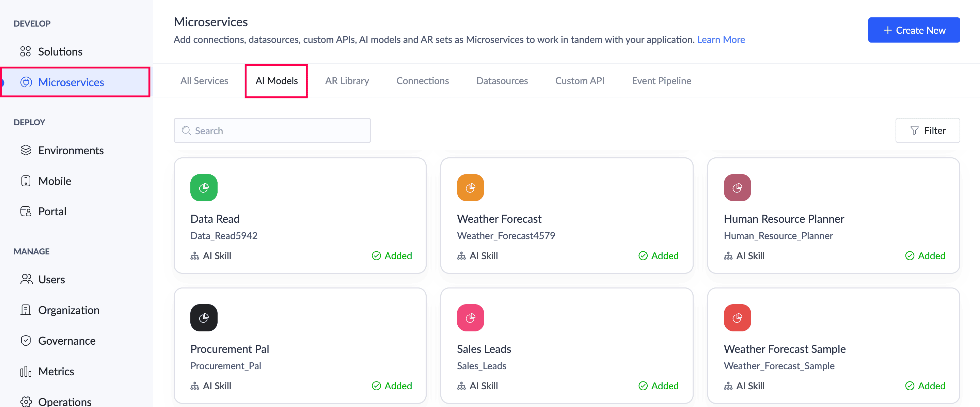Screen dimensions: 980x407
Task: Click the Procurement_Pal identifier text
Action: click(x=226, y=366)
